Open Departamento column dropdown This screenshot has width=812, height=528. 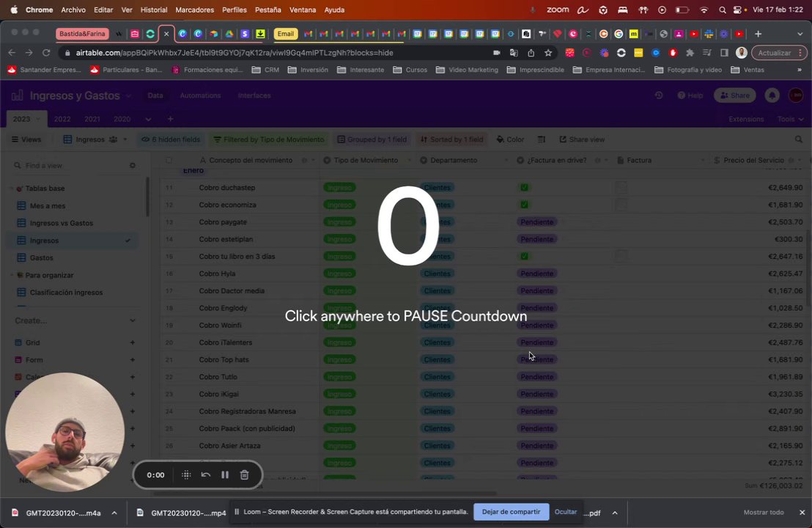point(506,160)
